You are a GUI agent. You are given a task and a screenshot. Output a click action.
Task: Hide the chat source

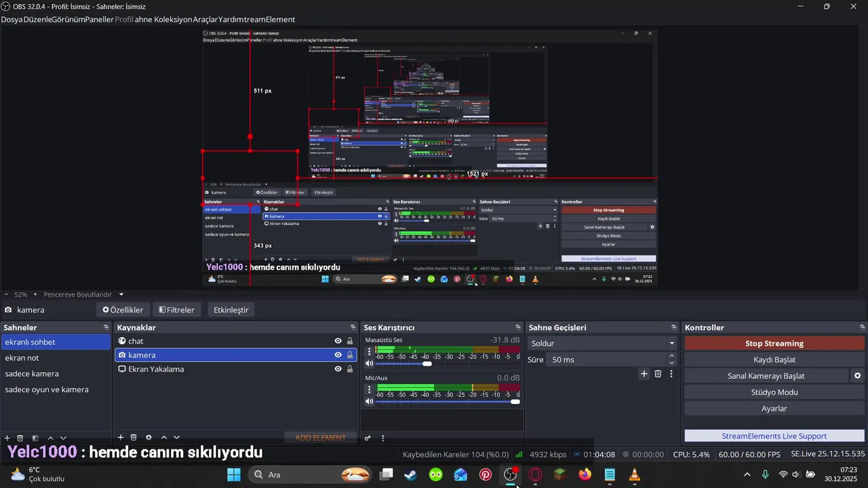click(x=338, y=341)
